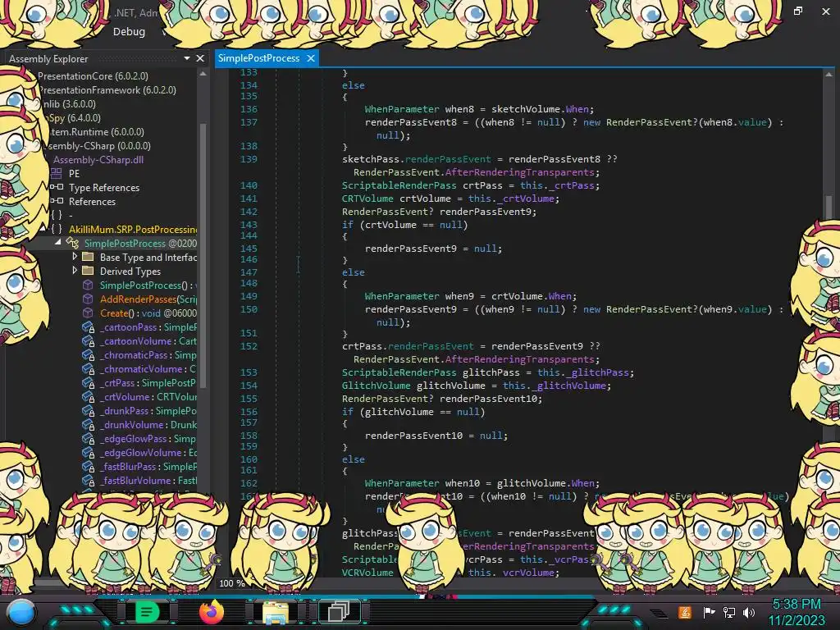Open the Assembly Explorer panel options dropdown

coord(187,58)
